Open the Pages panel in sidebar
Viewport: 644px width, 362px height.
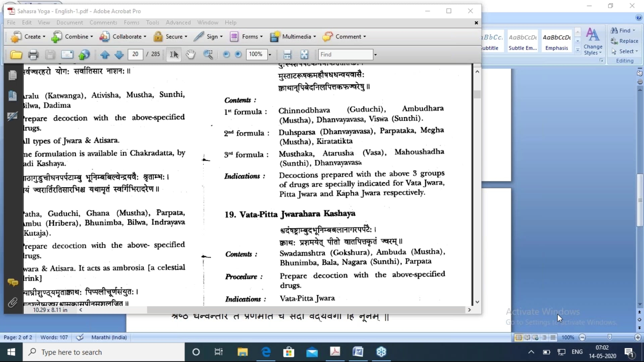[x=13, y=75]
